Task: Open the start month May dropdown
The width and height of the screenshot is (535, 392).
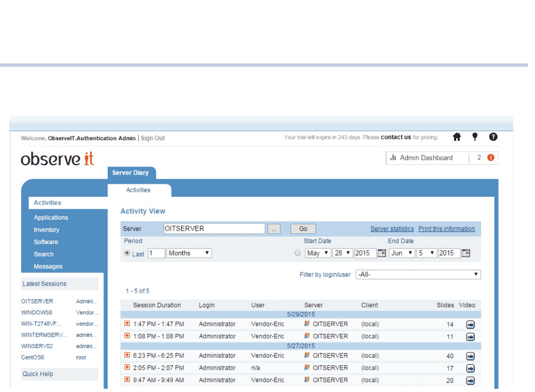Action: [318, 253]
